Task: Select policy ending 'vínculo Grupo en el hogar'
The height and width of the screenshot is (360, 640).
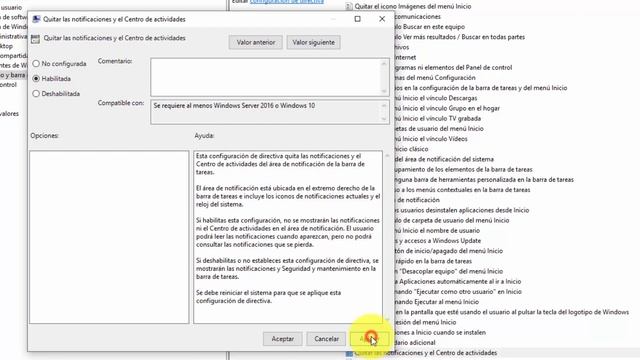Action: [x=447, y=109]
